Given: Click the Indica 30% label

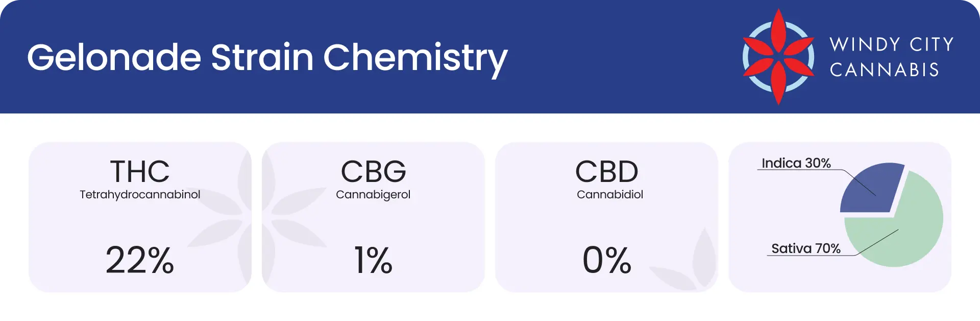Looking at the screenshot, I should [x=796, y=163].
